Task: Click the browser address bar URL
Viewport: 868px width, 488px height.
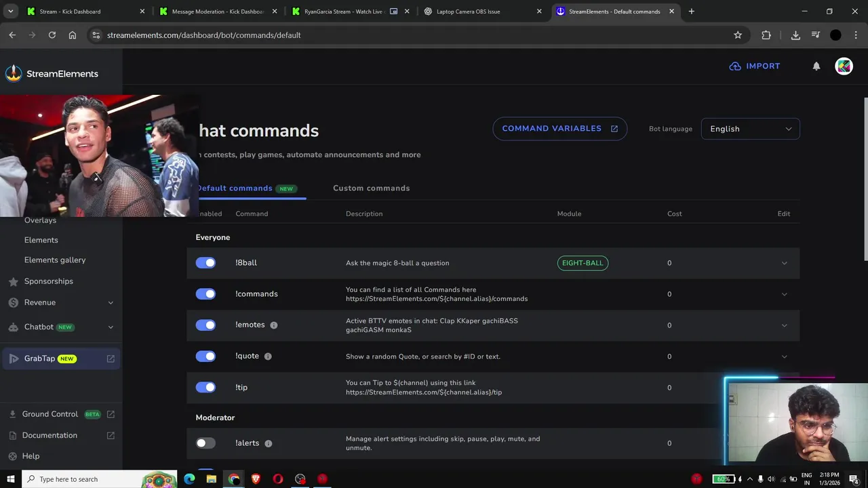Action: click(203, 35)
